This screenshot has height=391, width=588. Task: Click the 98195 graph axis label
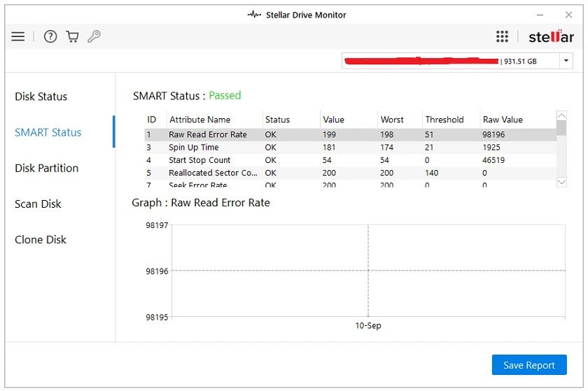[157, 317]
